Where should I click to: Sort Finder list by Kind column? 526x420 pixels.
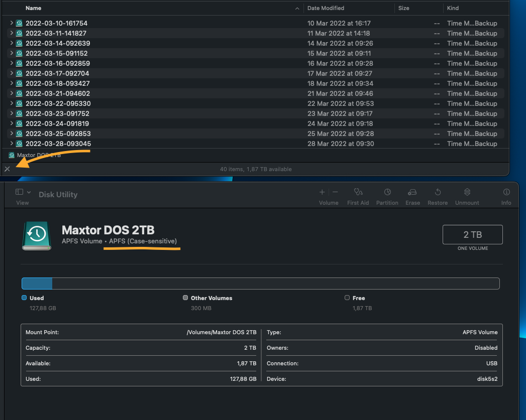[x=453, y=8]
